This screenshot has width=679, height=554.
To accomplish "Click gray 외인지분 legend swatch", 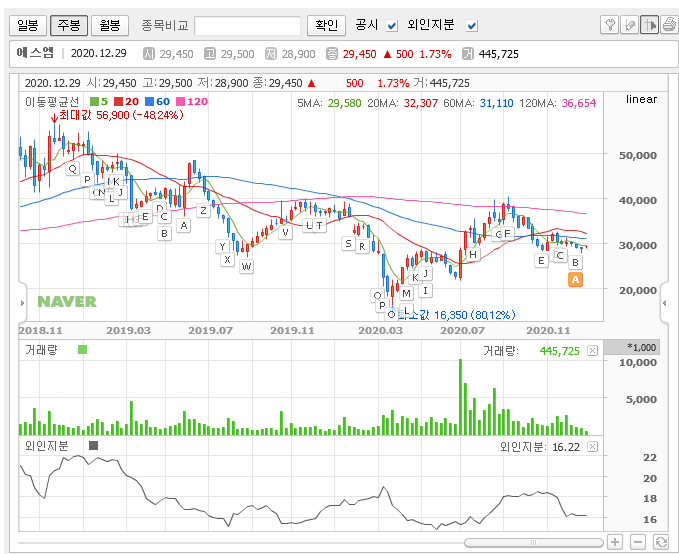I will [x=93, y=445].
